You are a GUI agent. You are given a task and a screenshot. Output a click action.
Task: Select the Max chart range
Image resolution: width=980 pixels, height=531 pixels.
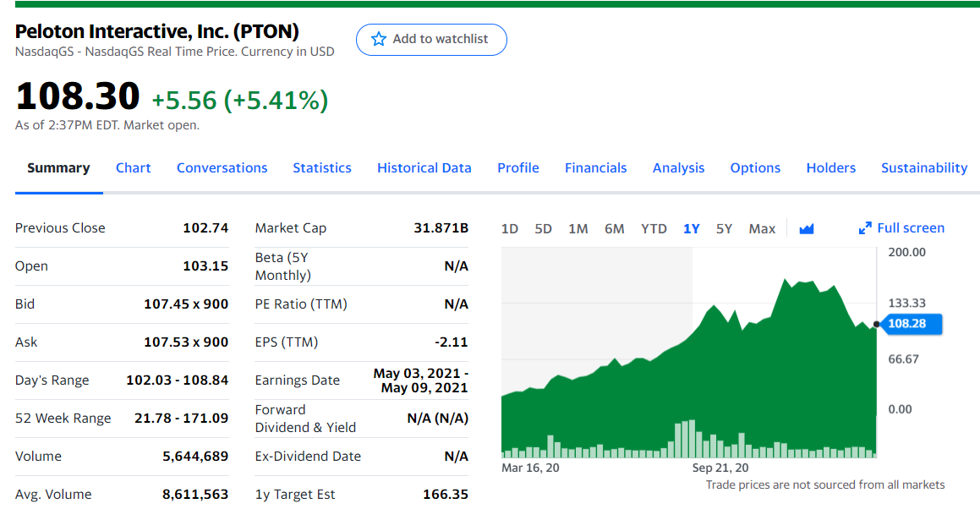click(762, 228)
